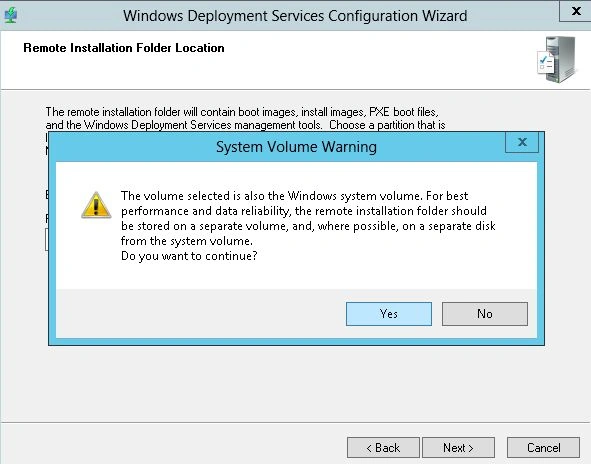
Task: Select the Remote Installation Folder Location heading
Action: tap(124, 48)
